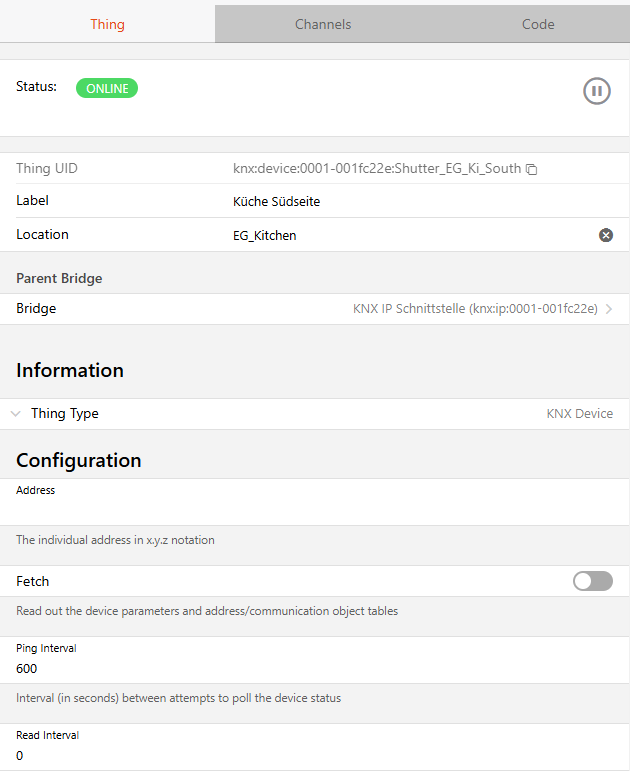630x771 pixels.
Task: Select the Thing tab
Action: click(x=107, y=24)
